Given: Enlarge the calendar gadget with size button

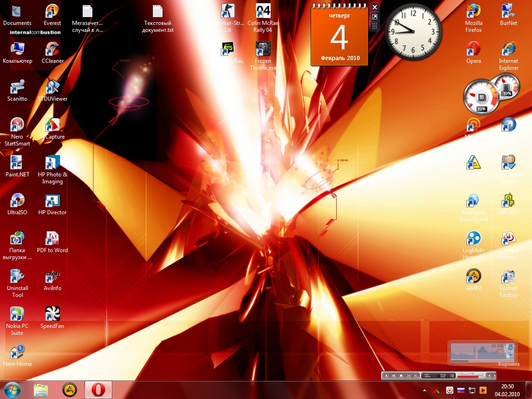Looking at the screenshot, I should [375, 17].
